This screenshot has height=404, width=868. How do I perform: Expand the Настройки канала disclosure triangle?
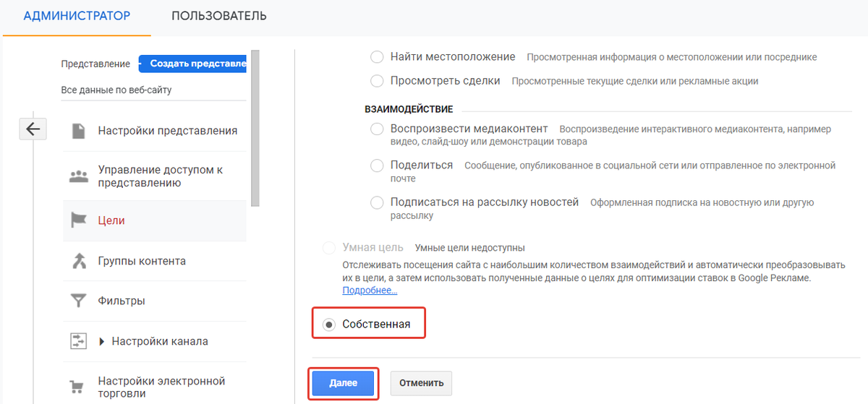[102, 341]
